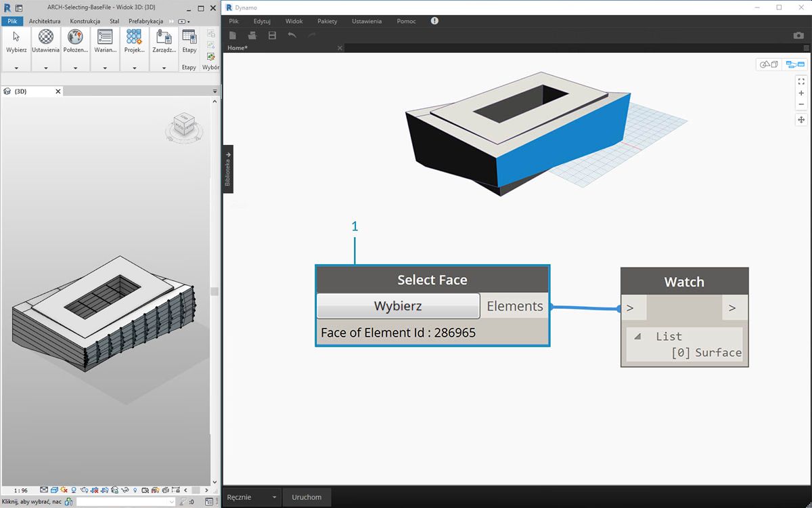Click the edit selection icon above Wybór
Image resolution: width=812 pixels, height=508 pixels.
click(211, 56)
